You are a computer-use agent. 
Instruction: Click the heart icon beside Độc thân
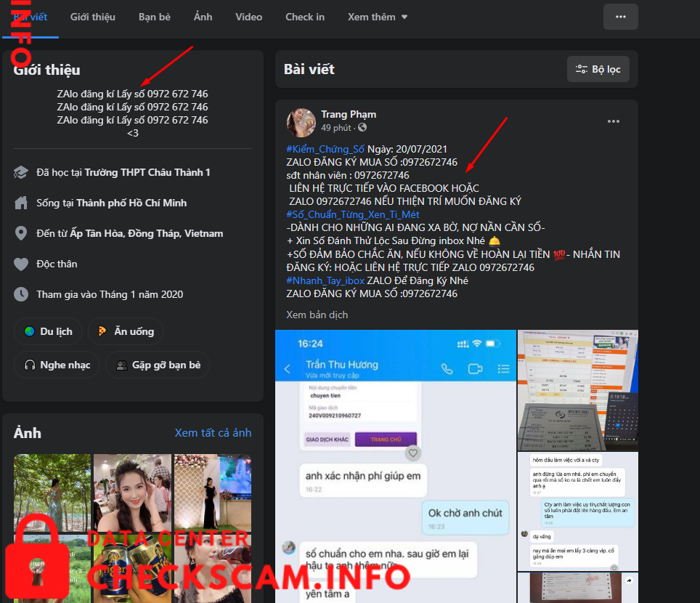pos(21,264)
